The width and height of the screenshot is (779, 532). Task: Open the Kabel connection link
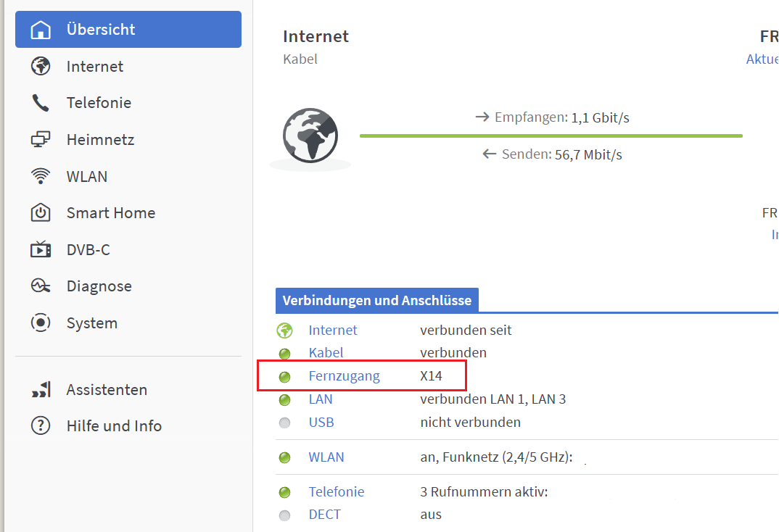point(326,353)
